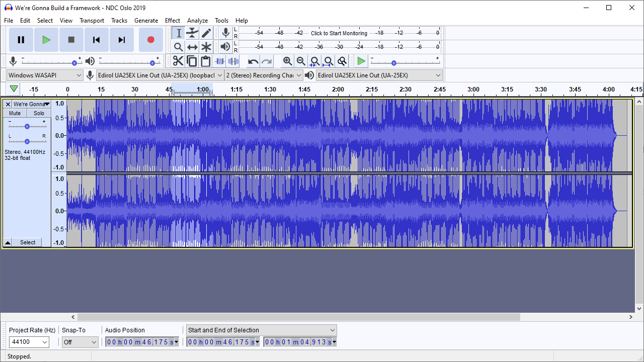This screenshot has height=362, width=644.
Task: Open the recording meter microphone options
Action: click(226, 33)
